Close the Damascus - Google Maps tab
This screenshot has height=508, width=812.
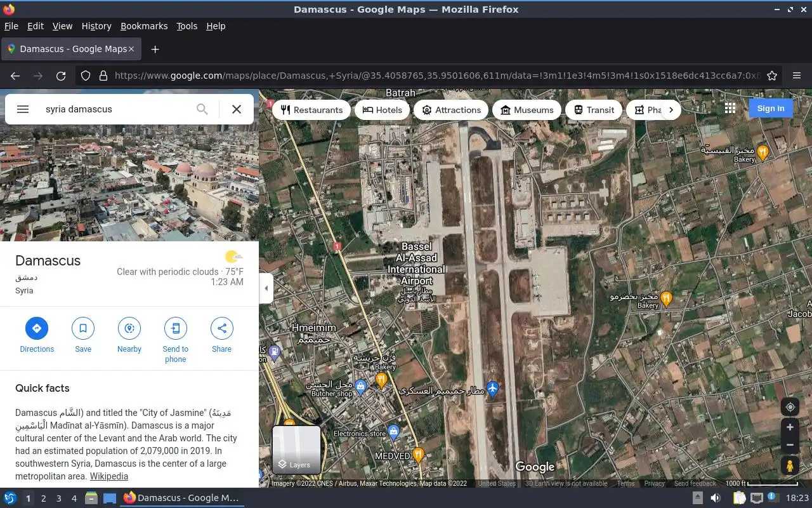(131, 49)
